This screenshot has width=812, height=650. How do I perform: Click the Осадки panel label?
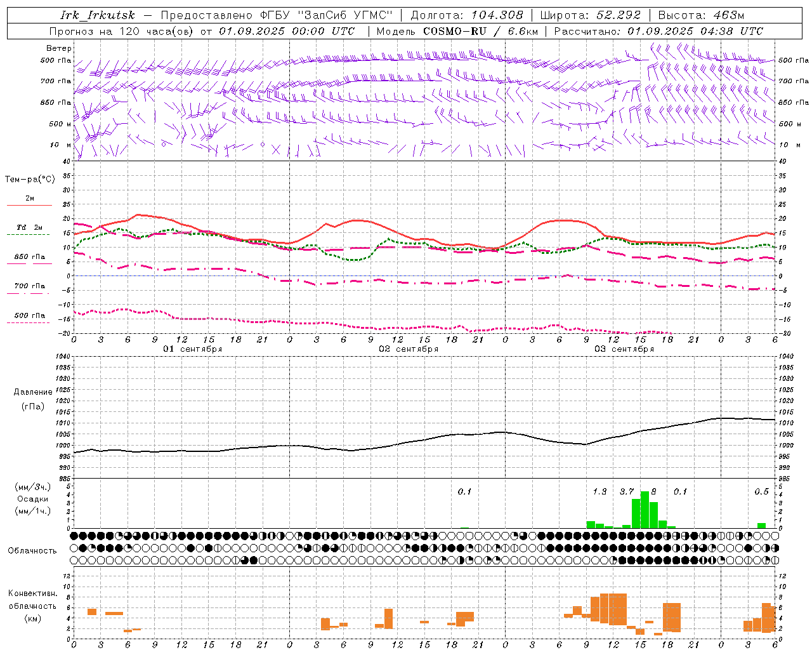33,499
